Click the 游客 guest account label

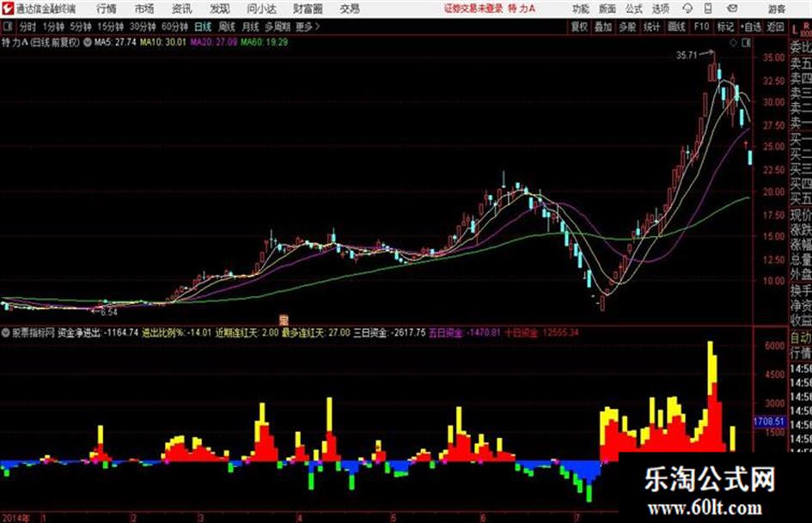coord(776,9)
